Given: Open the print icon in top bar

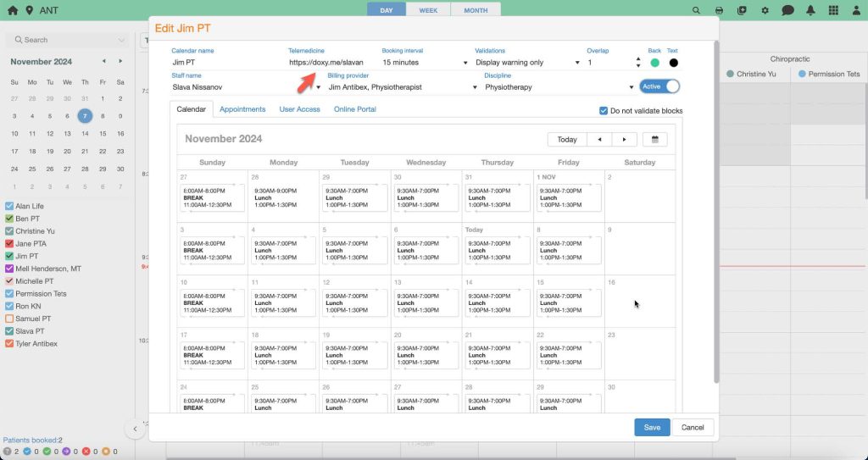Looking at the screenshot, I should [719, 10].
